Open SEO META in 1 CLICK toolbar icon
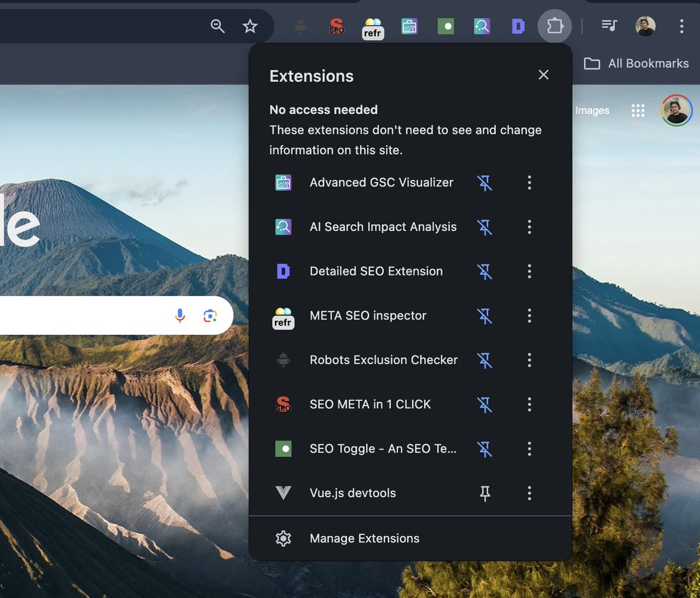This screenshot has width=700, height=598. click(x=337, y=26)
